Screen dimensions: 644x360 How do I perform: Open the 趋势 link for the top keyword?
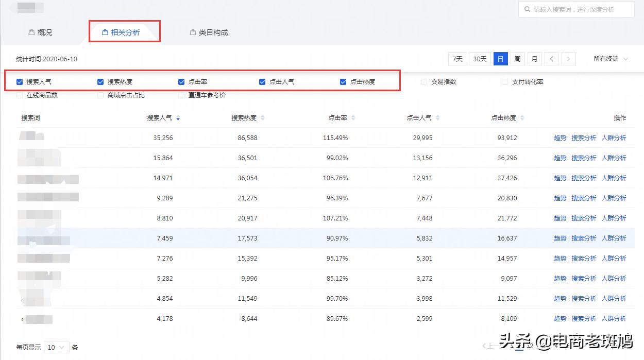[x=560, y=138]
